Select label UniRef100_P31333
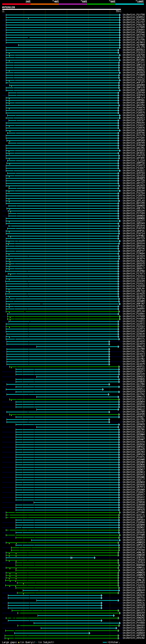146x644 pixels. [x=134, y=52]
